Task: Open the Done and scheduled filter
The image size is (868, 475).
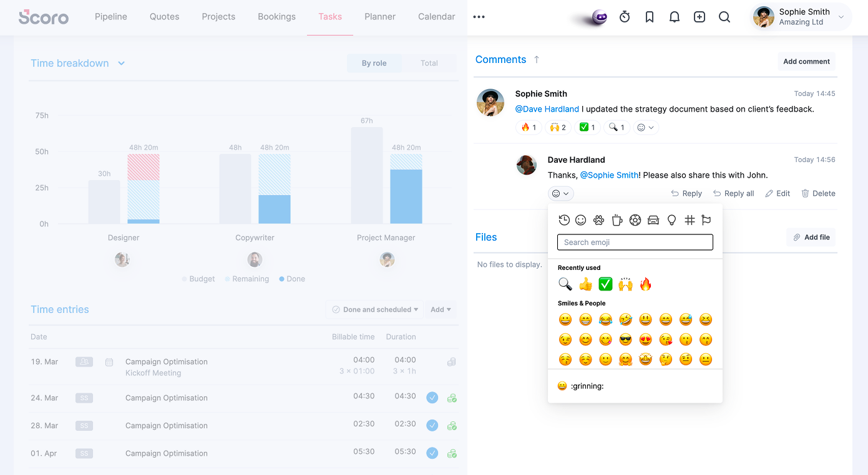Action: click(x=374, y=310)
